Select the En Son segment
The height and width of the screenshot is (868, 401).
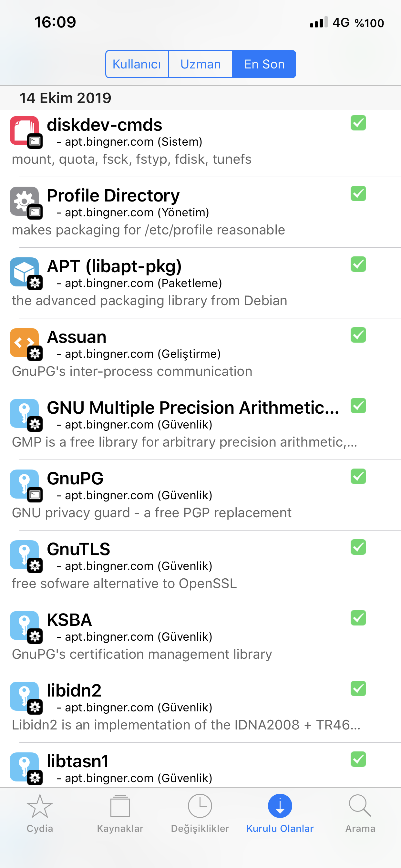click(264, 64)
